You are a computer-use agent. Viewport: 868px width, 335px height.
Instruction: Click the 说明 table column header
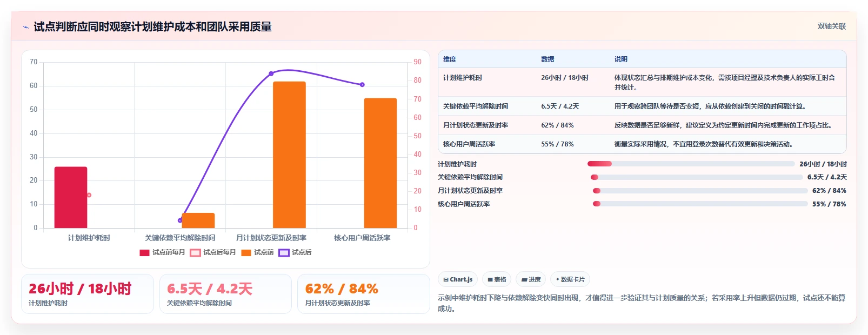(x=621, y=59)
